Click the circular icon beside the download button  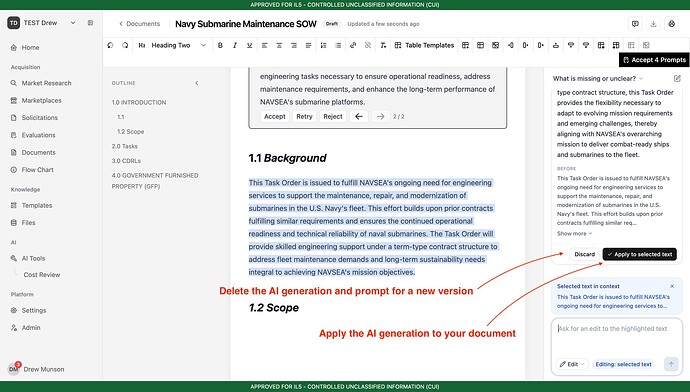pyautogui.click(x=672, y=24)
